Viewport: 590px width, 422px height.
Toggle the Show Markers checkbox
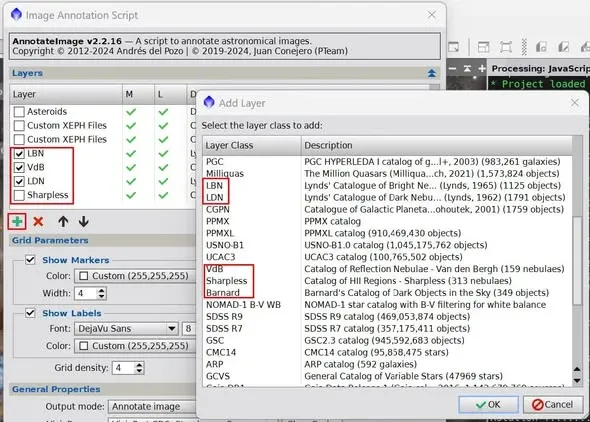click(30, 260)
